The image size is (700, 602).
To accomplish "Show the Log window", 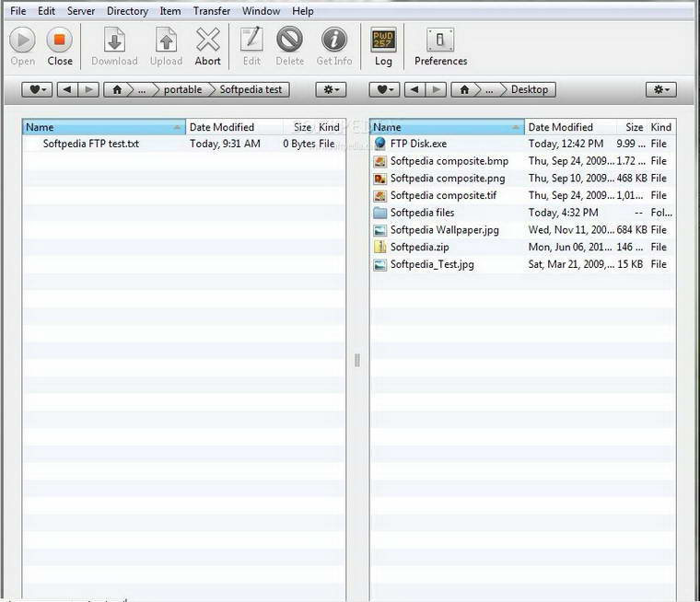I will 383,41.
